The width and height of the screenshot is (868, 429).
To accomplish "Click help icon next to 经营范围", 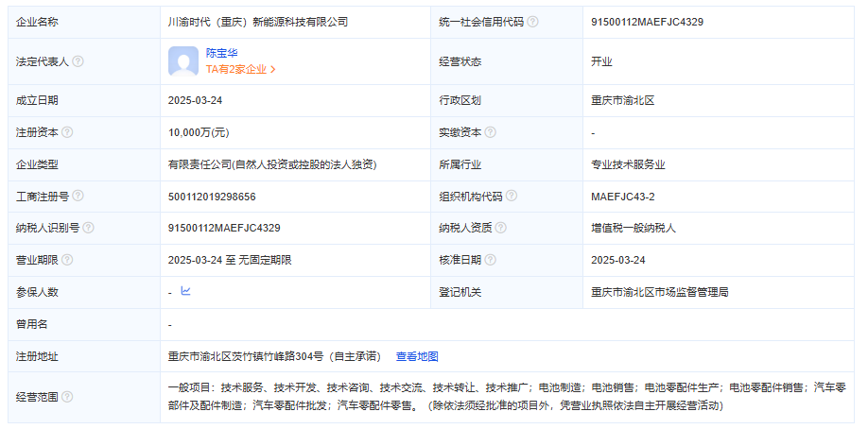I will click(67, 396).
